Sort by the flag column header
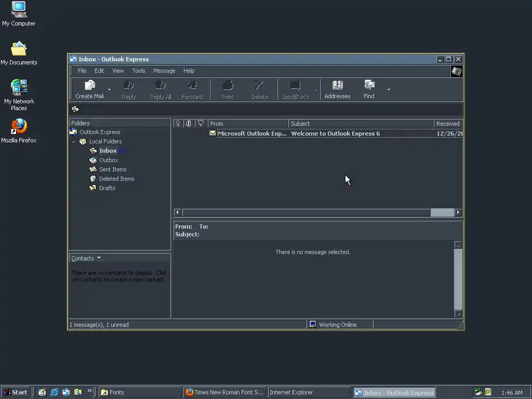The image size is (532, 399). click(x=201, y=124)
